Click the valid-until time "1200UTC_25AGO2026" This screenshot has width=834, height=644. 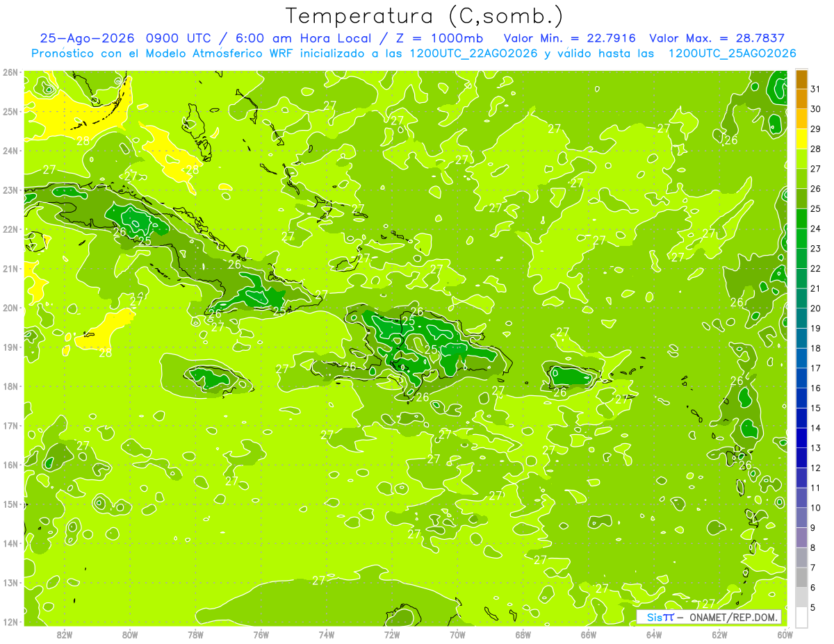[x=732, y=53]
